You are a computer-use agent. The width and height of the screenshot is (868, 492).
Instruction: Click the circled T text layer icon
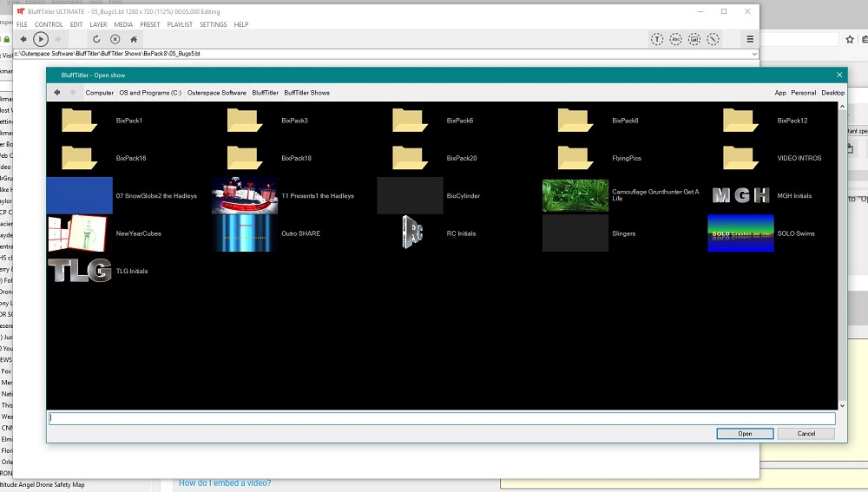(657, 39)
